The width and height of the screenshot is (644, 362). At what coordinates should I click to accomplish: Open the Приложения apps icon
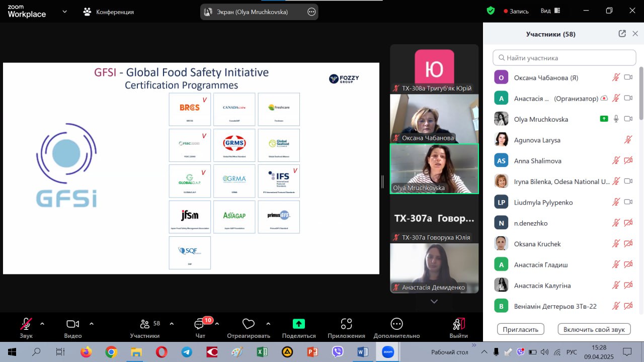[346, 324]
